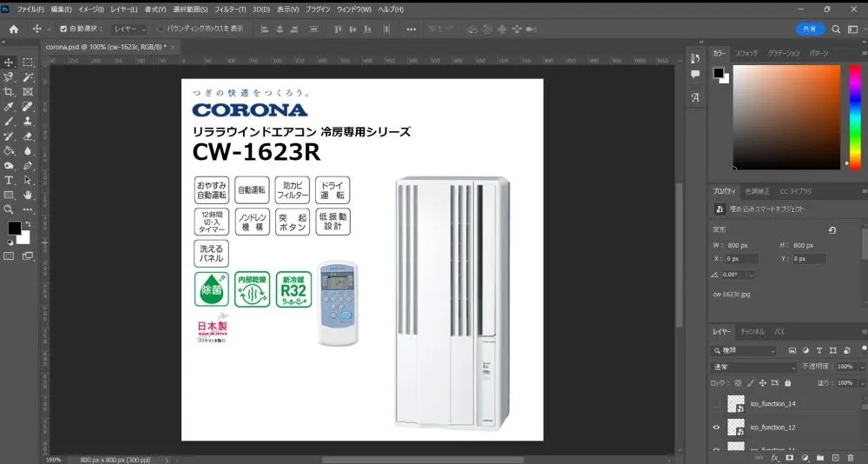
Task: Pick the Eraser tool
Action: point(28,136)
